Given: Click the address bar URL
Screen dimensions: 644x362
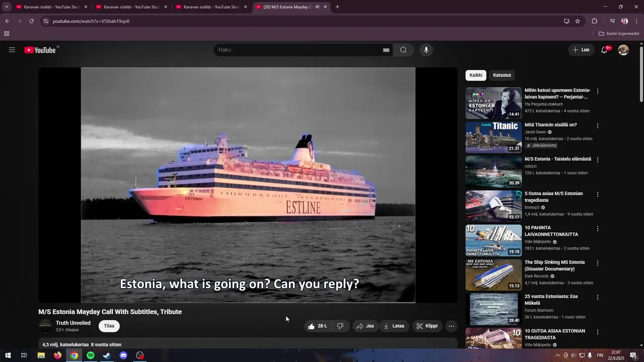Looking at the screenshot, I should tap(91, 21).
